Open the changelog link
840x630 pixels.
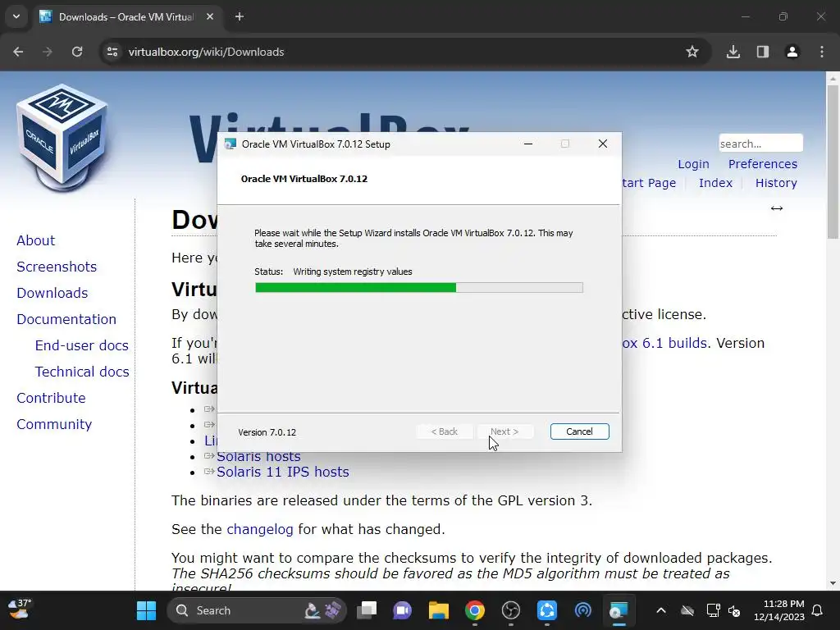tap(260, 529)
